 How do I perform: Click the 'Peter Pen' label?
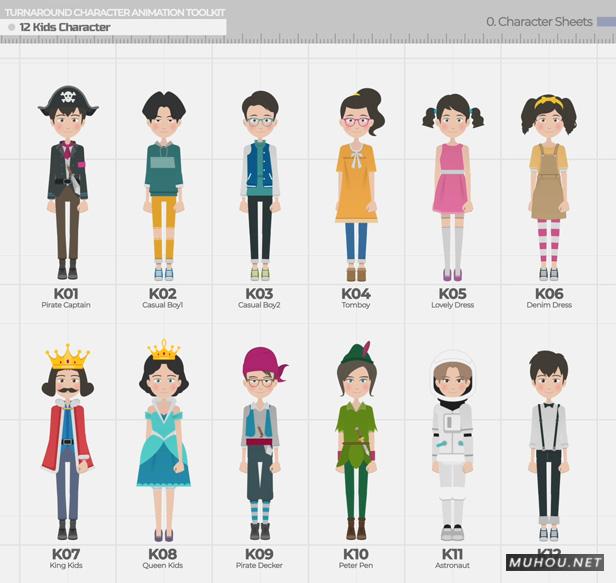click(x=356, y=565)
